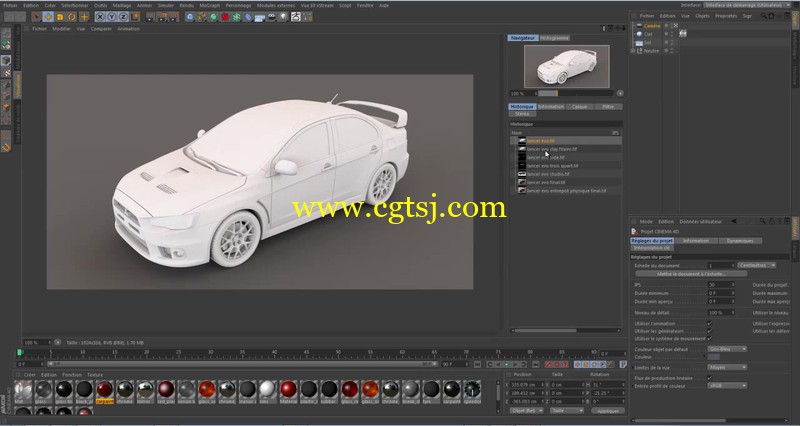Select the Caméra object in object manager
The height and width of the screenshot is (426, 800).
[x=652, y=26]
